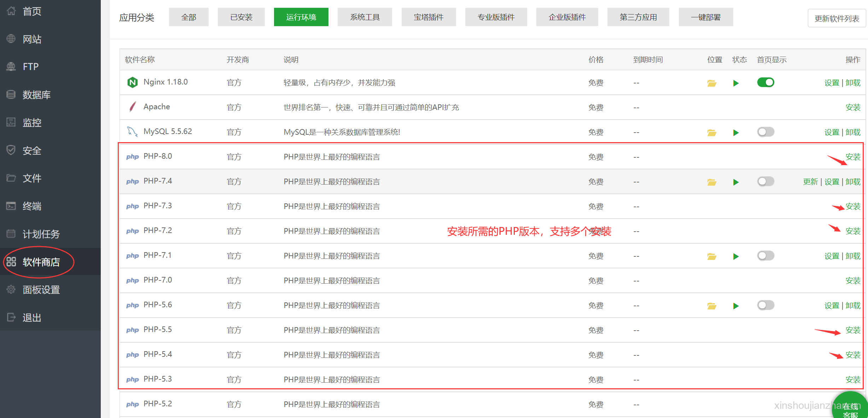
Task: Select the 全部 category tab
Action: [189, 17]
